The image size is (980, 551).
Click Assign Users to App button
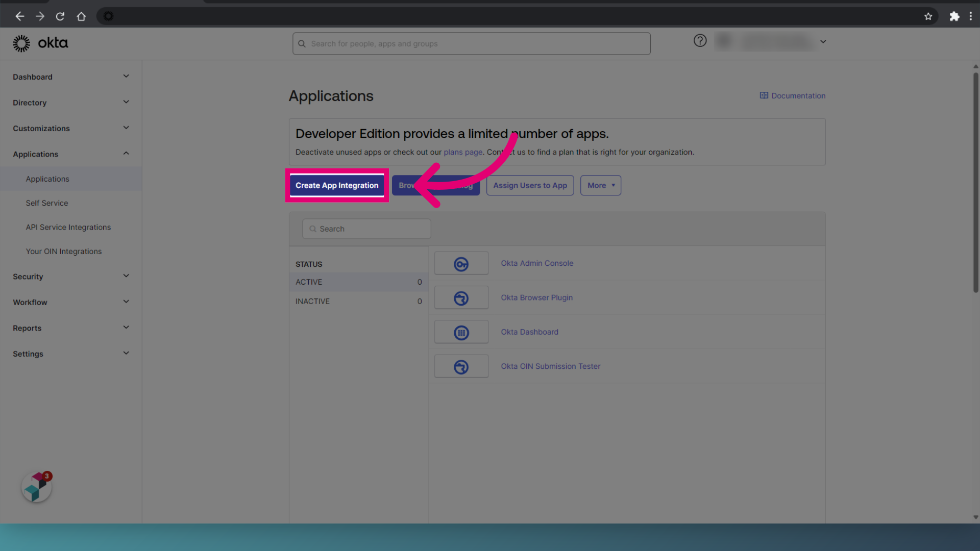[x=530, y=185]
